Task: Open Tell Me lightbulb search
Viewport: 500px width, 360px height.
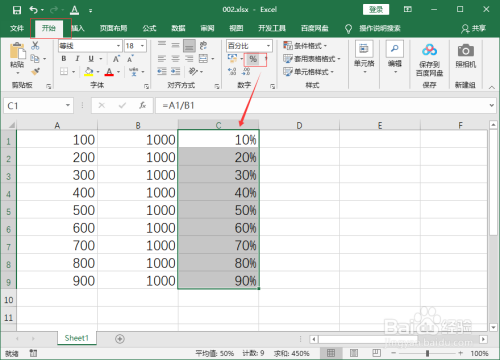Action: [x=348, y=29]
